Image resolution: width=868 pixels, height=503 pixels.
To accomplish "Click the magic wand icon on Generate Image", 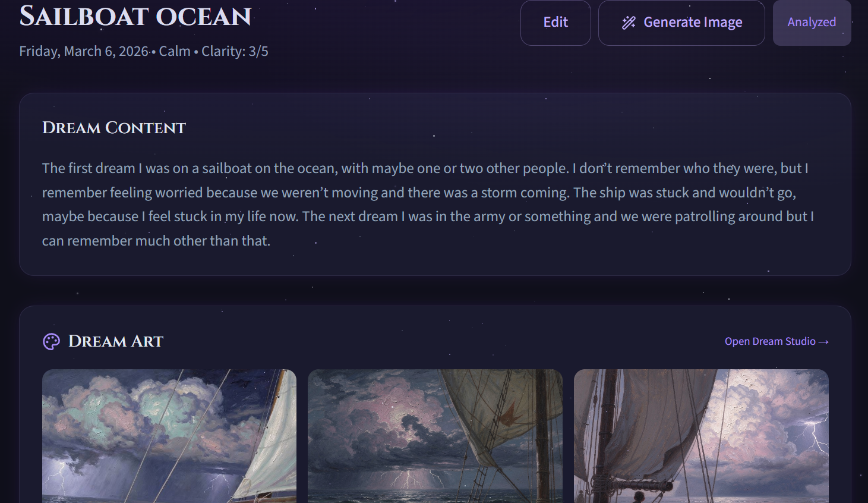I will pos(629,23).
